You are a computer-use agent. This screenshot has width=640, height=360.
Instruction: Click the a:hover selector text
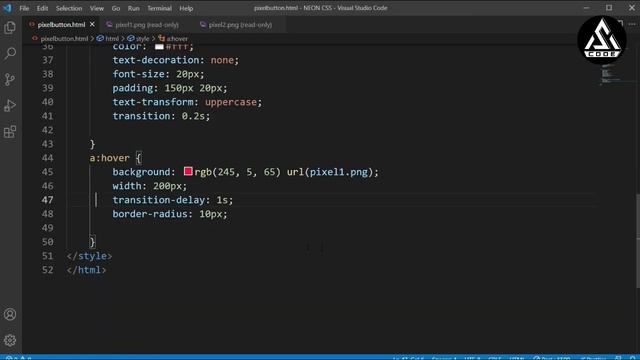click(109, 158)
